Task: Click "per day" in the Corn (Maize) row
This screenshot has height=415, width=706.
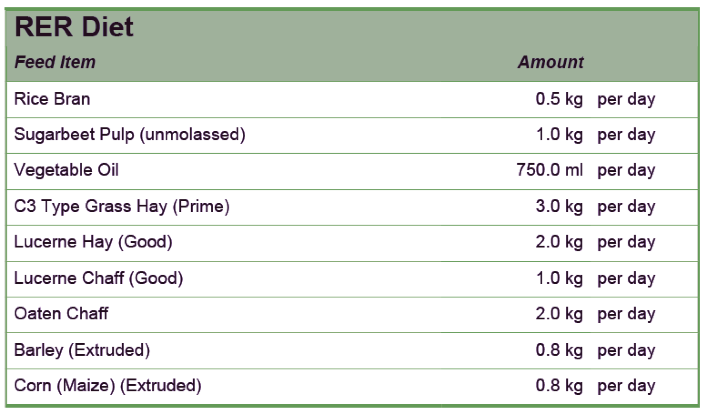Action: (x=626, y=386)
